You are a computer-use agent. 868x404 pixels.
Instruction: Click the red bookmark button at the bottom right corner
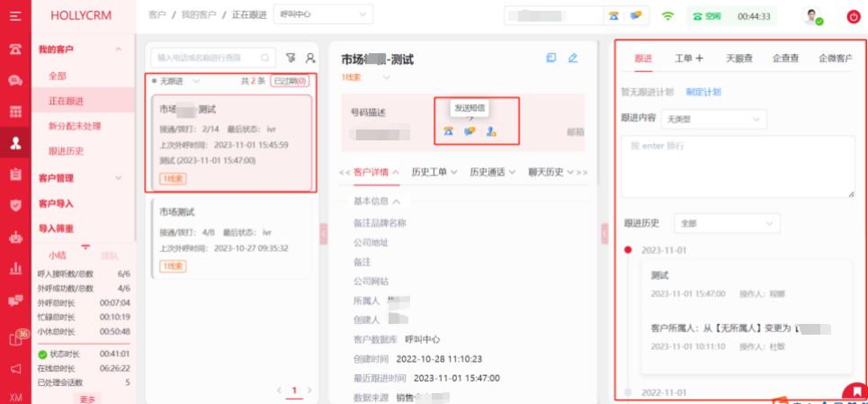click(x=856, y=393)
